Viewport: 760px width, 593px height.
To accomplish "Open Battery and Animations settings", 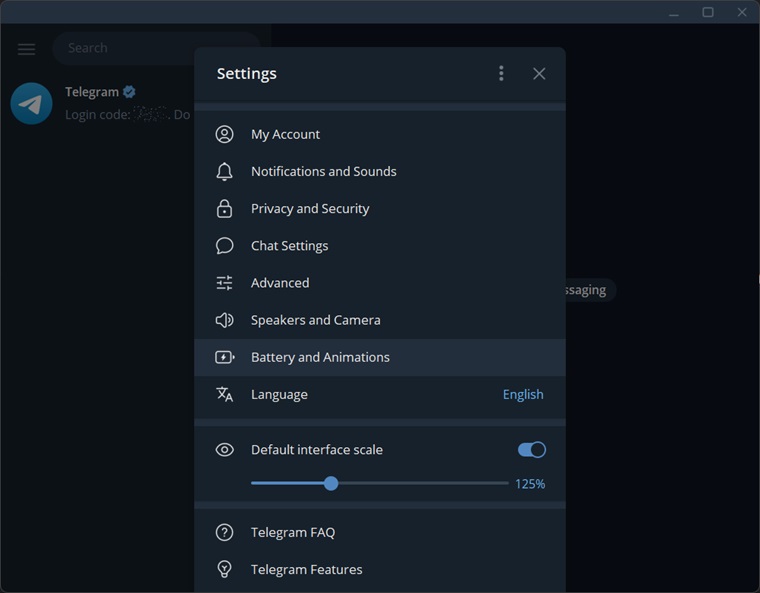I will (380, 357).
